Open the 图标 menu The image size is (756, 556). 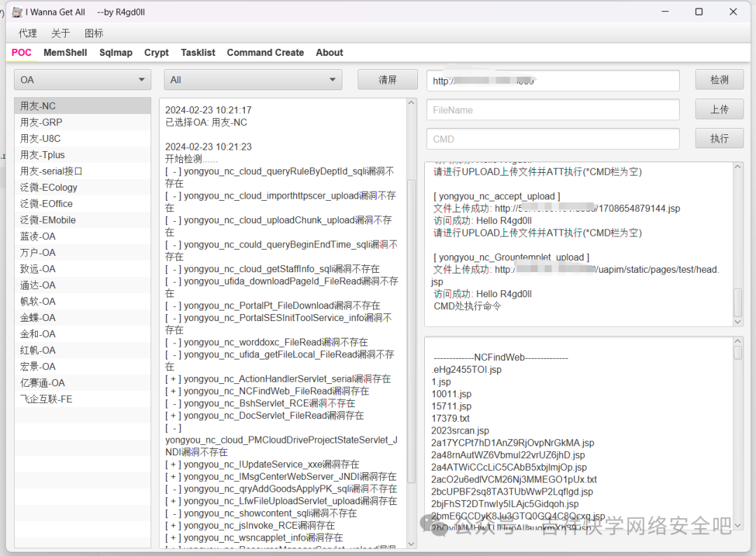pos(94,34)
